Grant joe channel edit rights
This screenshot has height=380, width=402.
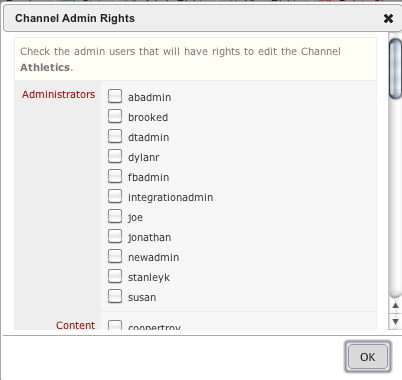point(115,216)
